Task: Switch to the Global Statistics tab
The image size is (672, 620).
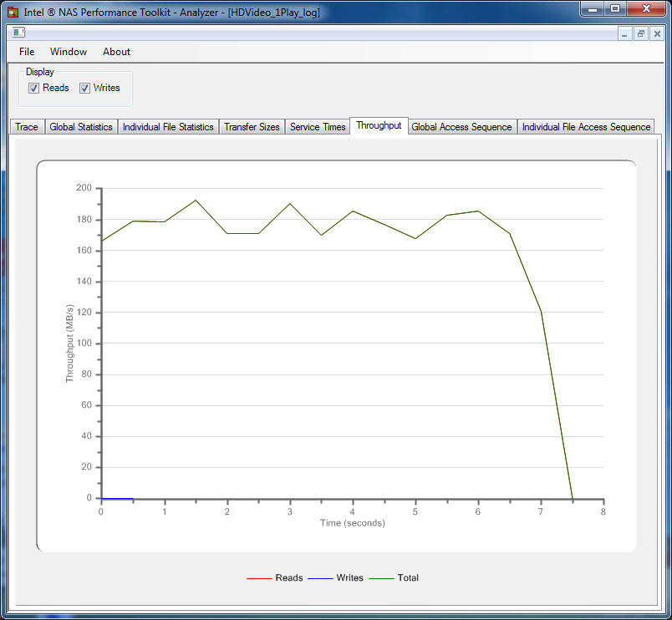Action: pyautogui.click(x=80, y=127)
